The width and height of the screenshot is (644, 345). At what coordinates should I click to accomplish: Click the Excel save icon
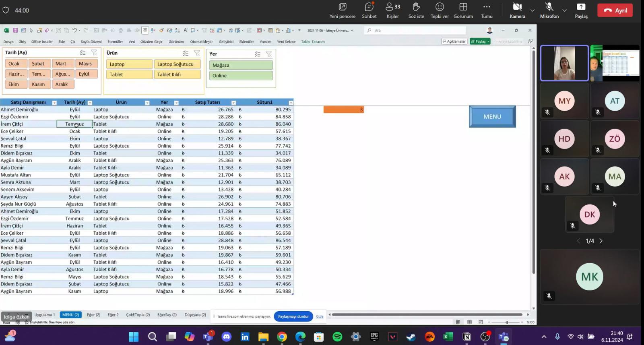click(x=15, y=31)
